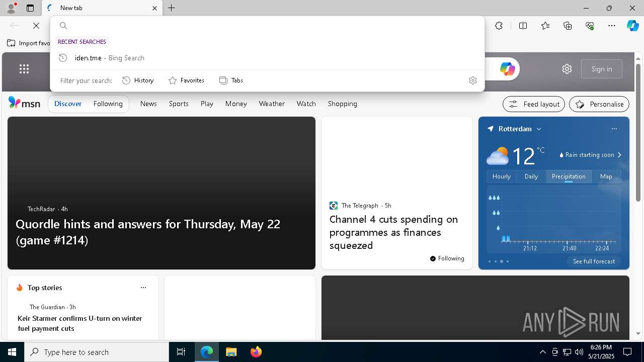This screenshot has width=644, height=362.
Task: Open Channel 4 cuts spending article
Action: [x=394, y=232]
